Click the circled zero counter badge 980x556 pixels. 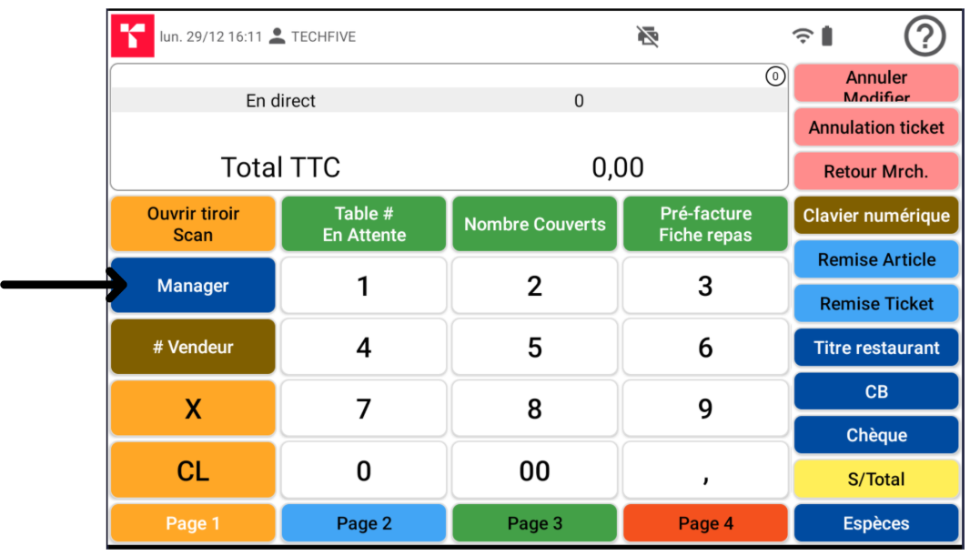click(774, 77)
